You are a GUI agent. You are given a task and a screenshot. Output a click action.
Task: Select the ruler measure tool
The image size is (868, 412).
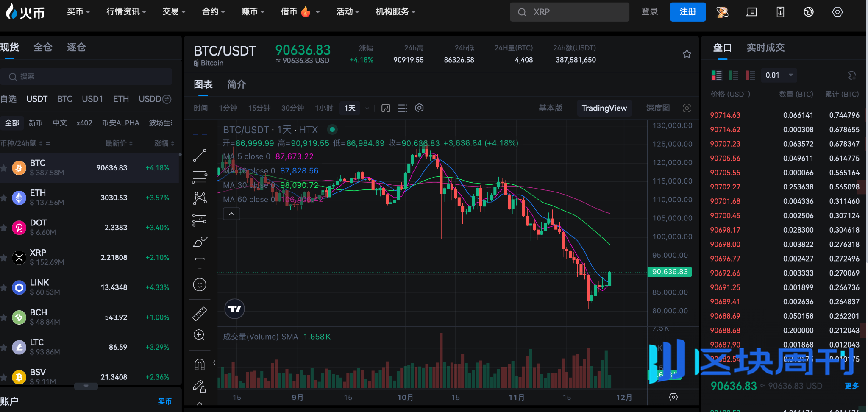coord(200,314)
